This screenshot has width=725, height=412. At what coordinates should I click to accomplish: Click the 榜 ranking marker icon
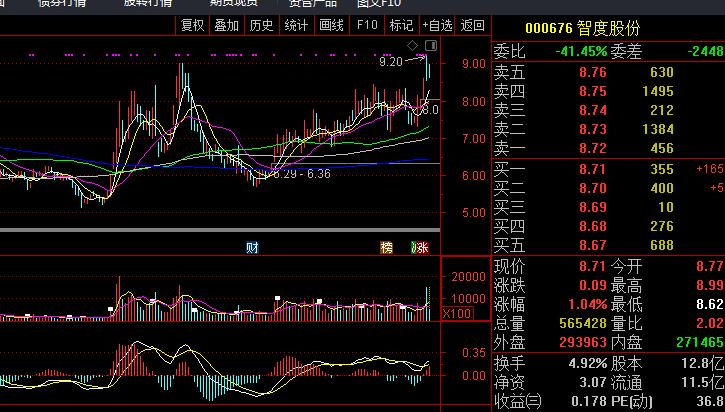click(387, 247)
